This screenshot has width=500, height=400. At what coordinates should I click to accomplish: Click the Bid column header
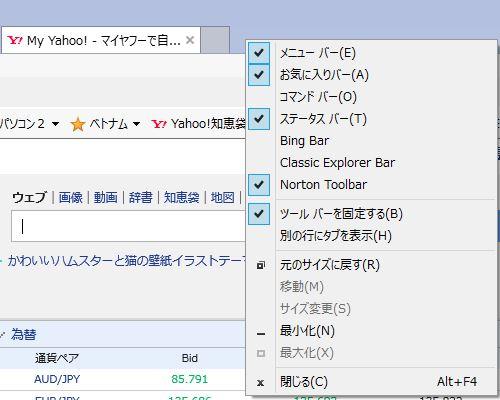(190, 359)
